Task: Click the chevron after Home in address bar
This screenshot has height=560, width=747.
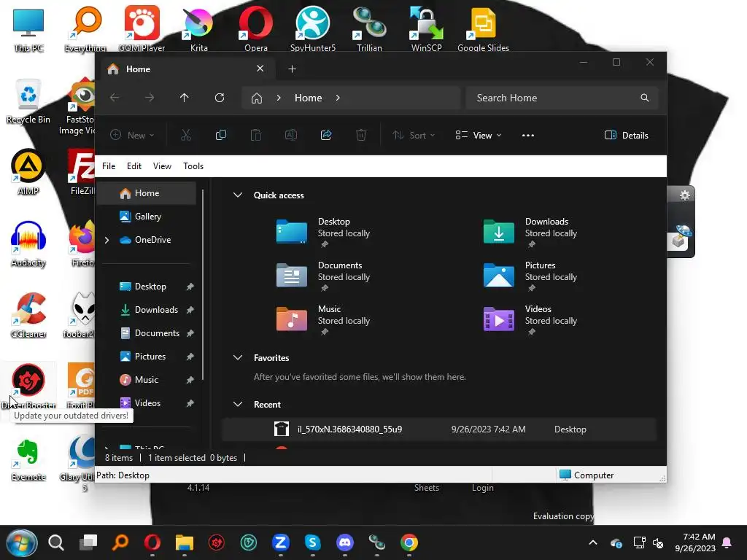Action: (338, 98)
